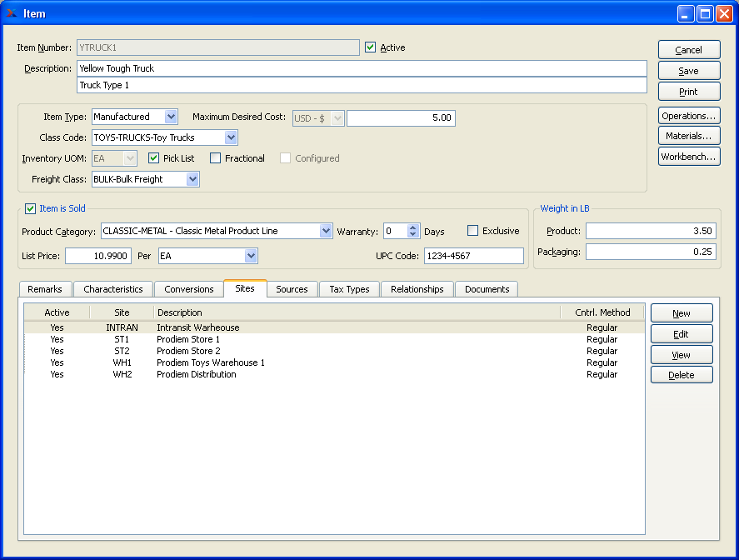Open the Freight Class dropdown
Viewport: 739px width, 560px height.
[x=192, y=179]
